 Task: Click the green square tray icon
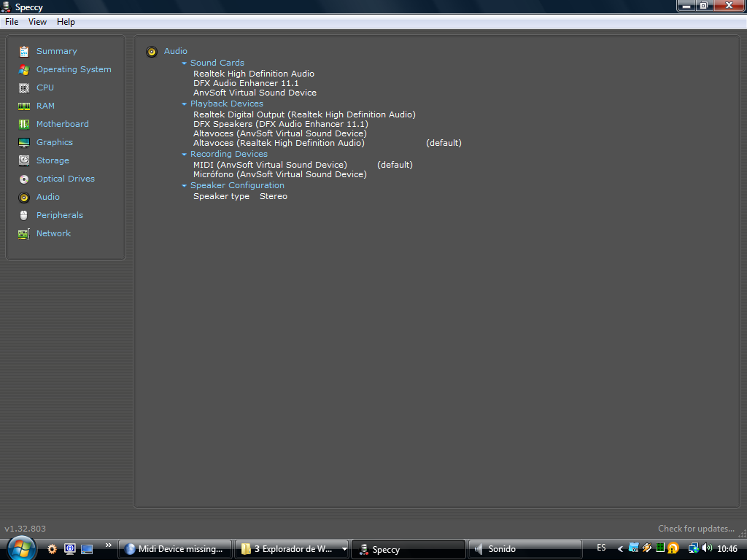(659, 548)
